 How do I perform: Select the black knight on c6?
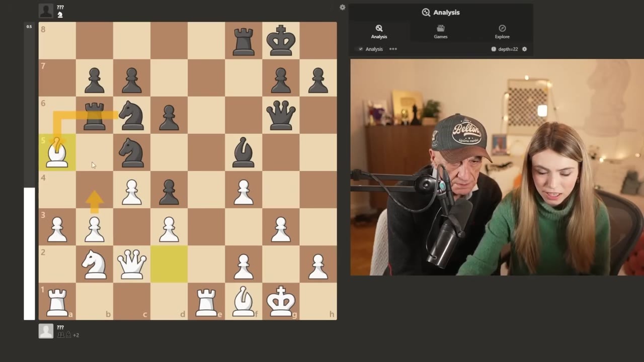click(x=132, y=115)
